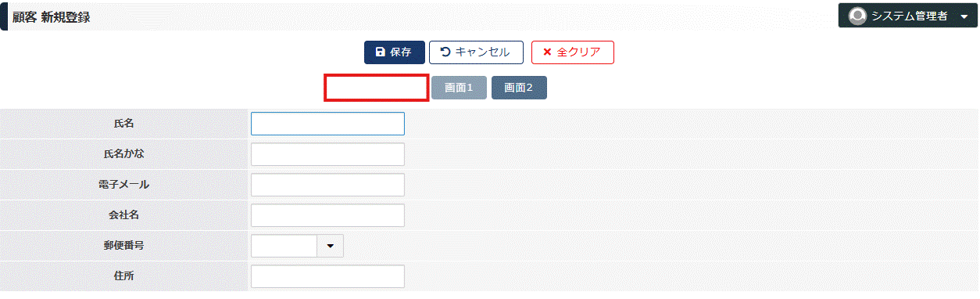Click the 郵便番号 text entry box
The image size is (980, 299).
(x=284, y=246)
